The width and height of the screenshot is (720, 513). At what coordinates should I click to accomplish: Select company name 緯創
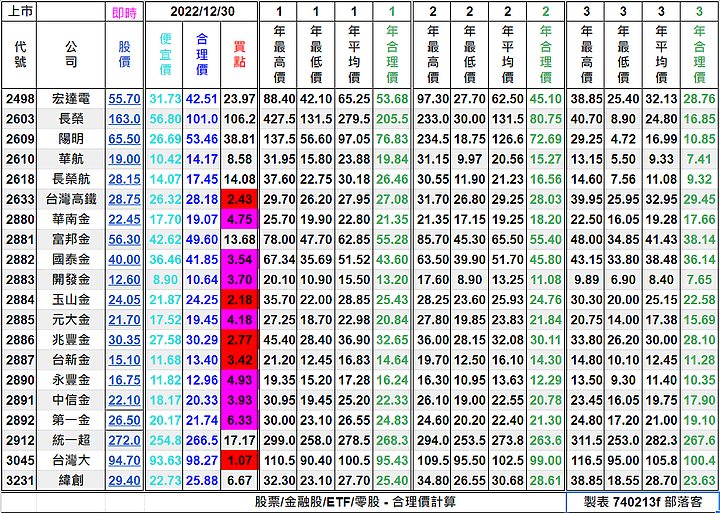(x=71, y=481)
